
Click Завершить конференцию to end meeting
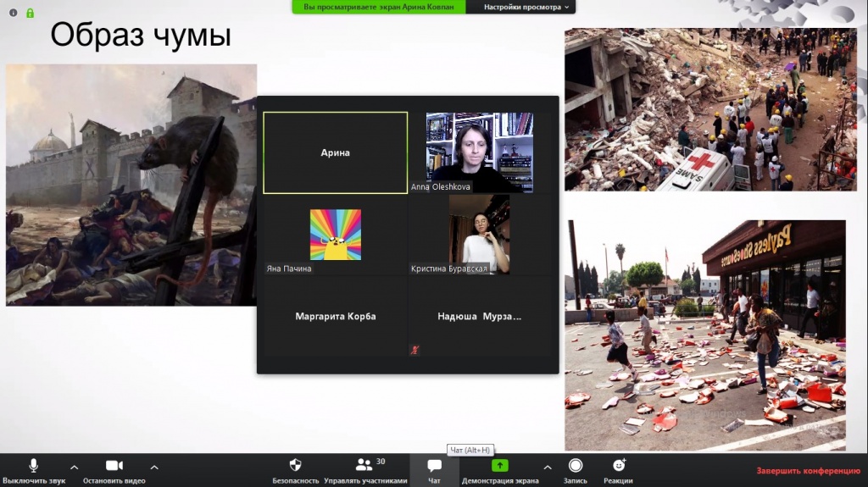pos(808,471)
